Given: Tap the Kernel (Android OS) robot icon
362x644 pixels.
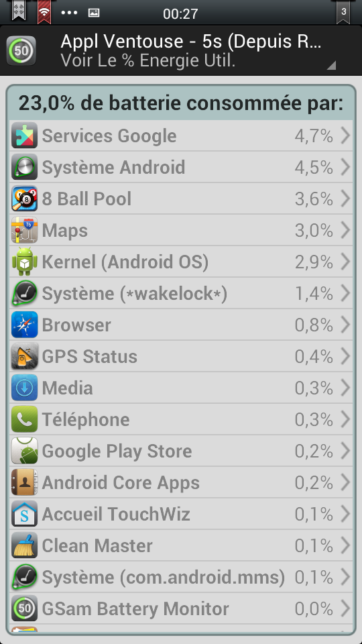Looking at the screenshot, I should click(x=24, y=262).
